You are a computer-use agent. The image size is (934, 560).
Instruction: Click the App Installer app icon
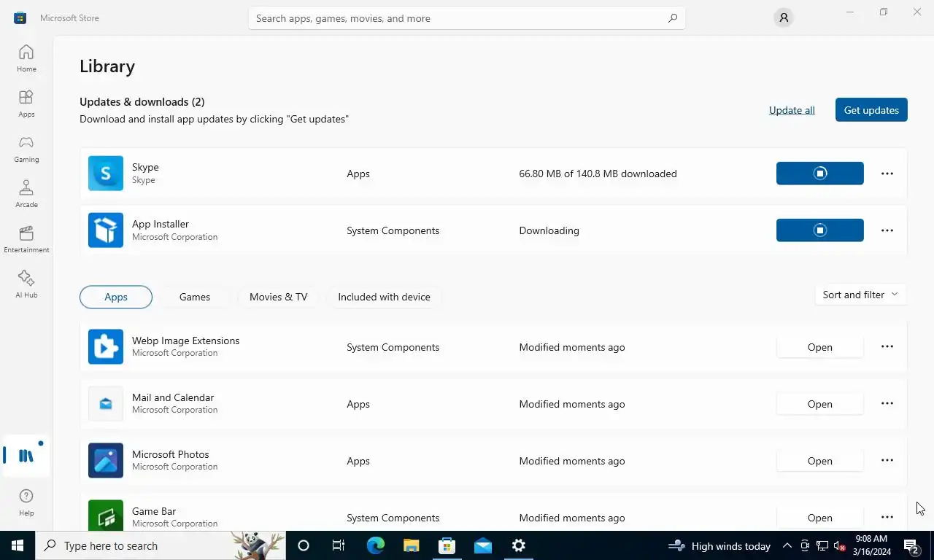coord(106,230)
